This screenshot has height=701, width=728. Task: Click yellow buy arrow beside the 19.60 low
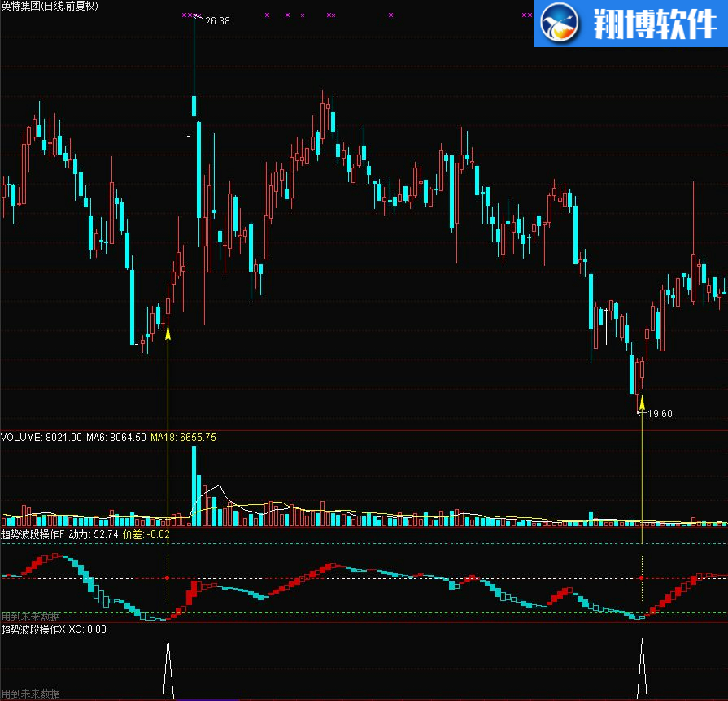pyautogui.click(x=642, y=403)
